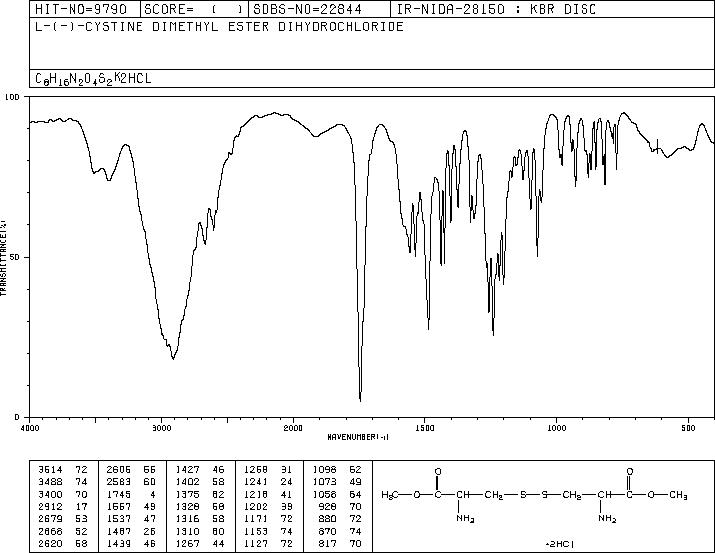Click the deepest spectrum peak near 1745
Screen dimensions: 715x553
(360, 399)
